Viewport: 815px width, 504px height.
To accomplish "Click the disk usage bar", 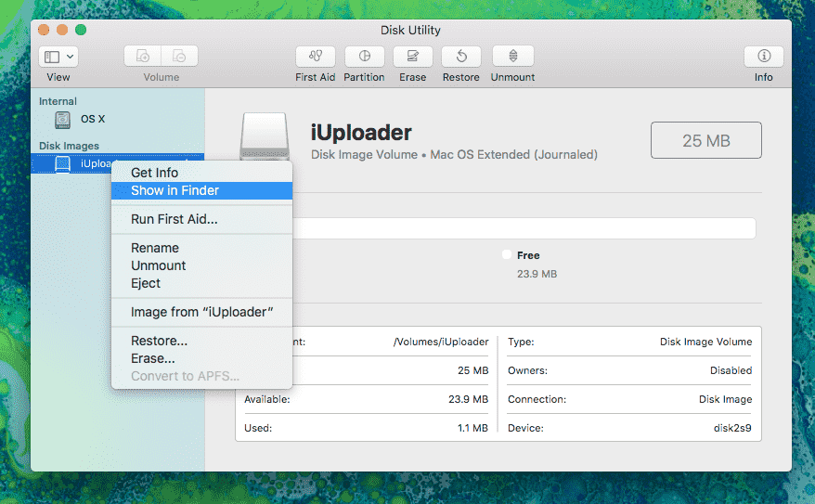I will [x=524, y=228].
